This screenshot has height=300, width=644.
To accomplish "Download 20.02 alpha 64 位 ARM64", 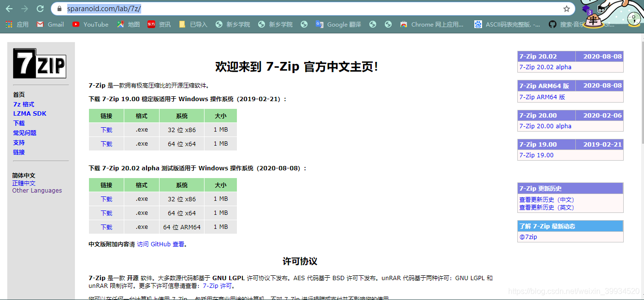I will pyautogui.click(x=106, y=227).
